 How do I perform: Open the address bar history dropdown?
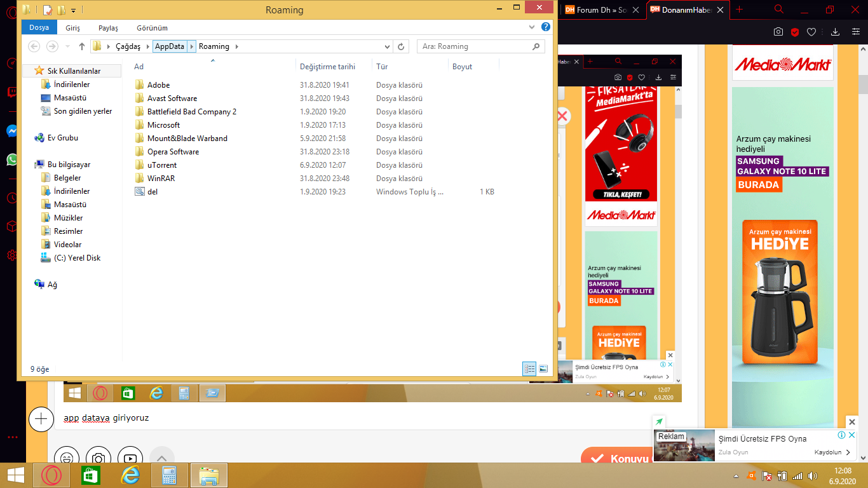388,46
